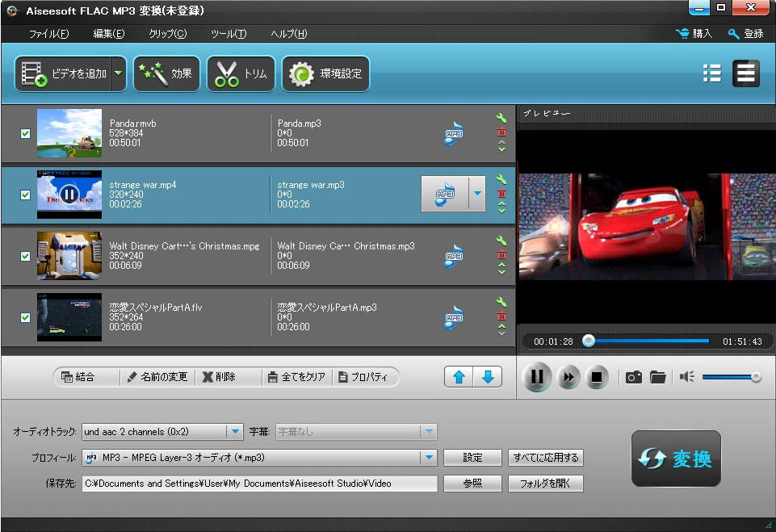Screen dimensions: 776x532
Task: Open the Trim (トリム) scissors tool
Action: 241,73
